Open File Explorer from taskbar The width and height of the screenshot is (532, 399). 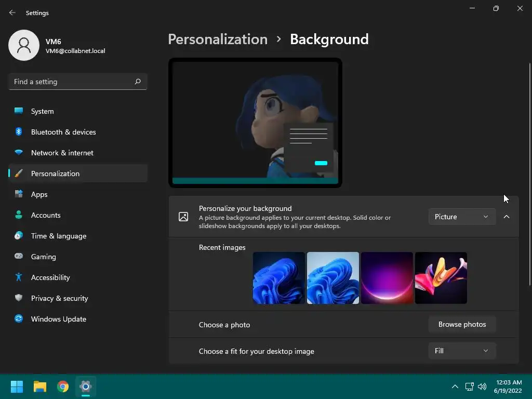click(x=39, y=387)
